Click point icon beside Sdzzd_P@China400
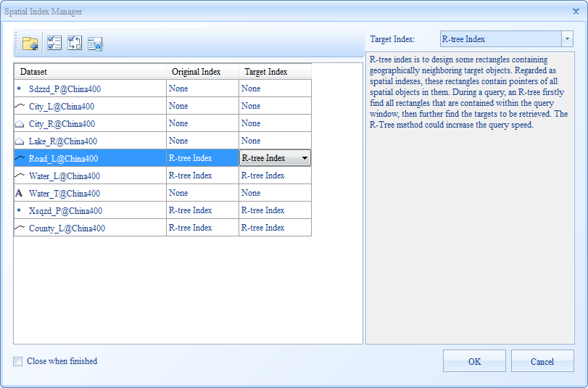Viewport: 588px width, 388px height. (20, 88)
